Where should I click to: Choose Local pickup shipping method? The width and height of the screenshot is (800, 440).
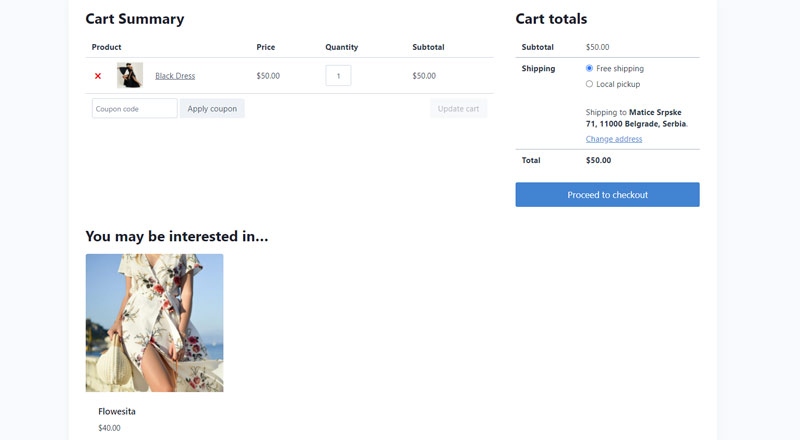click(589, 84)
